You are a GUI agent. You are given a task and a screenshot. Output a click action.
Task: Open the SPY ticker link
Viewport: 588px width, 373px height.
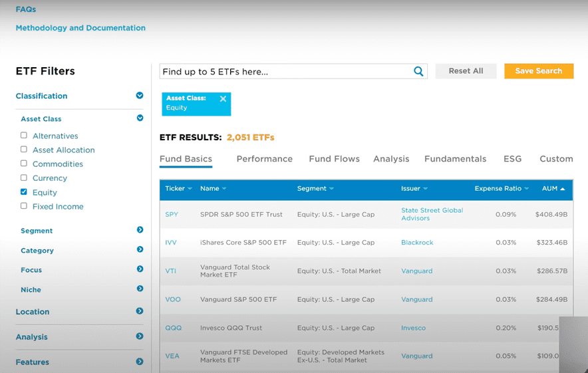point(172,215)
